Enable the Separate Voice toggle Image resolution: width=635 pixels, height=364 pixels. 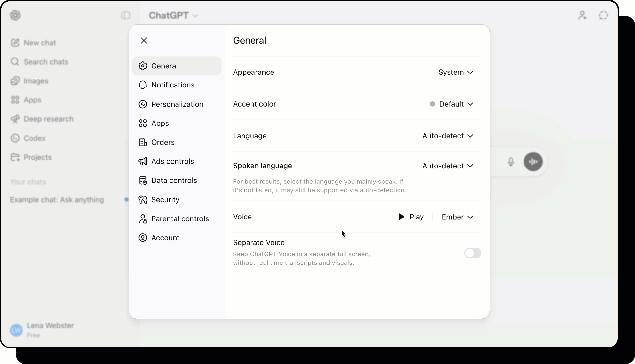coord(473,253)
